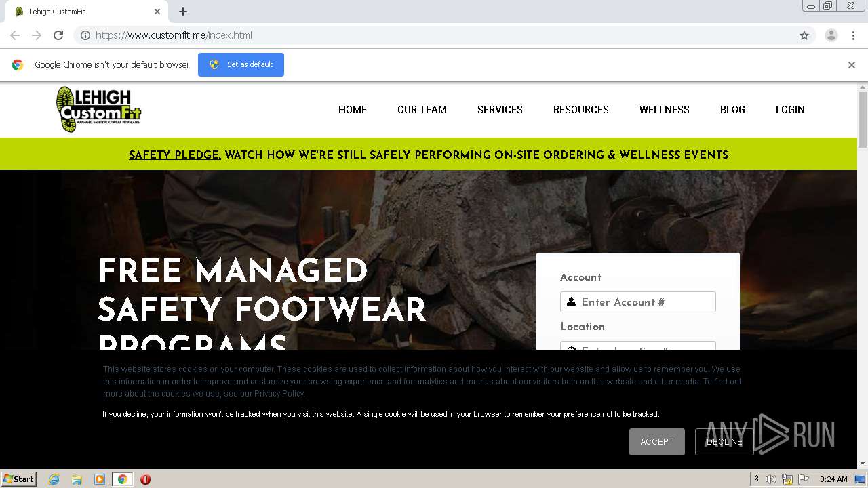
Task: Open Internet Explorer from the taskbar
Action: click(x=54, y=479)
